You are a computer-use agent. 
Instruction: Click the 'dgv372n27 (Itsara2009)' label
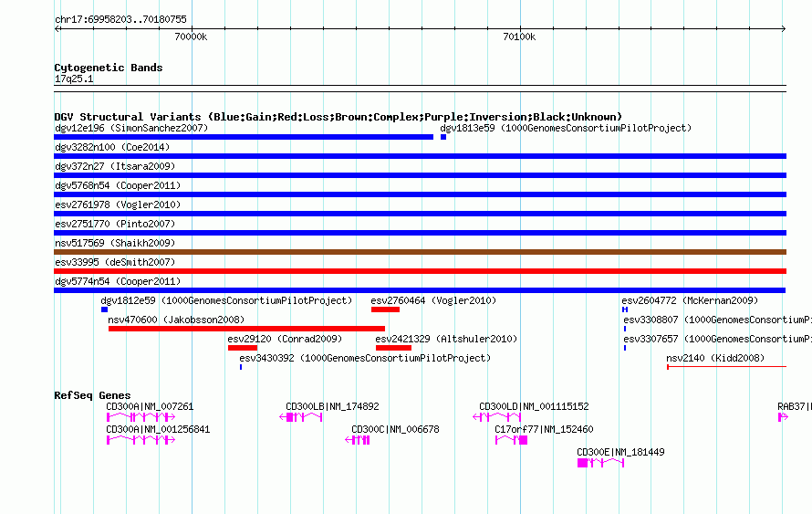[115, 166]
